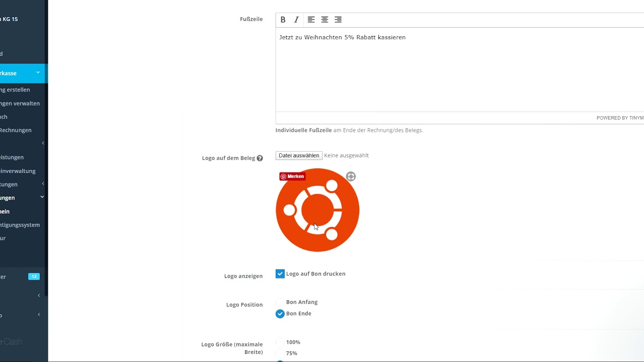Viewport: 644px width, 362px height.
Task: Open 'Rechnungen' sidebar item
Action: tap(16, 130)
